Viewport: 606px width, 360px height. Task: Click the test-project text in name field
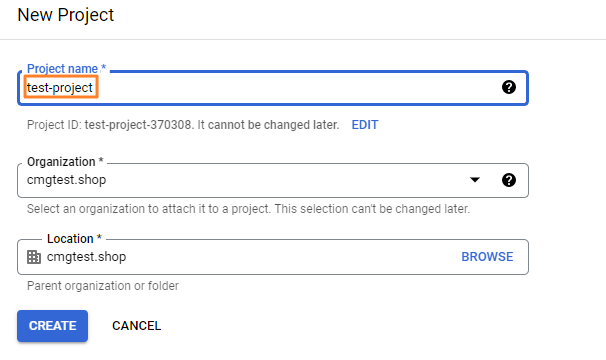60,88
